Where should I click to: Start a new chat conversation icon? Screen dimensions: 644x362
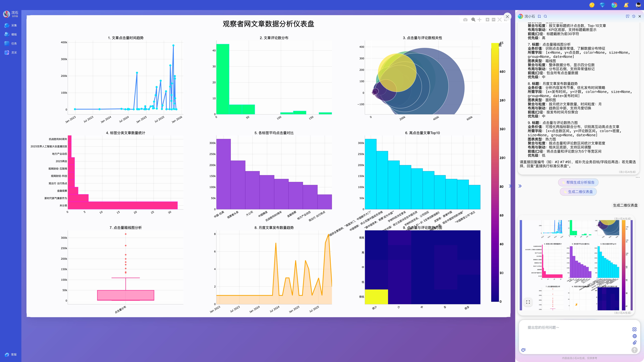pyautogui.click(x=628, y=16)
